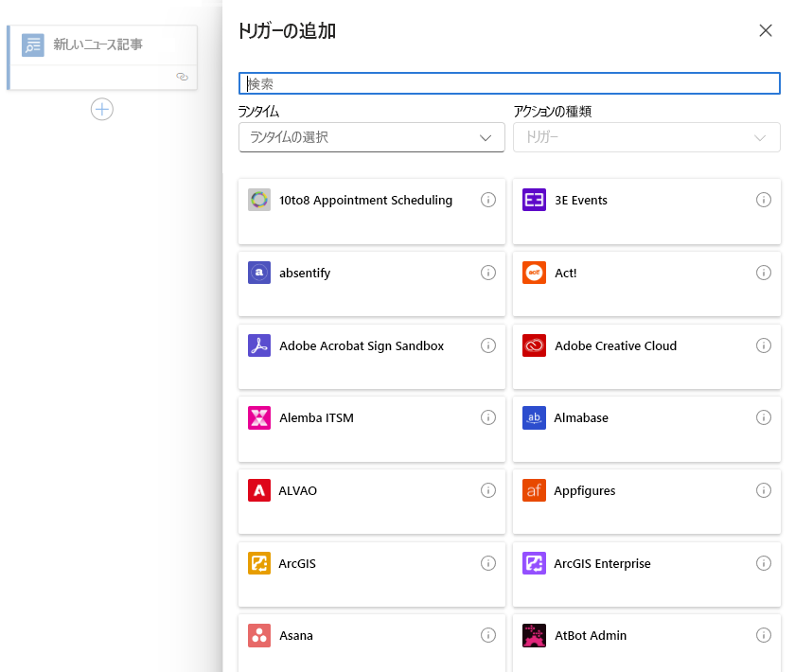Select the 新しいニュース記事 card title
This screenshot has width=795, height=672.
[x=97, y=44]
